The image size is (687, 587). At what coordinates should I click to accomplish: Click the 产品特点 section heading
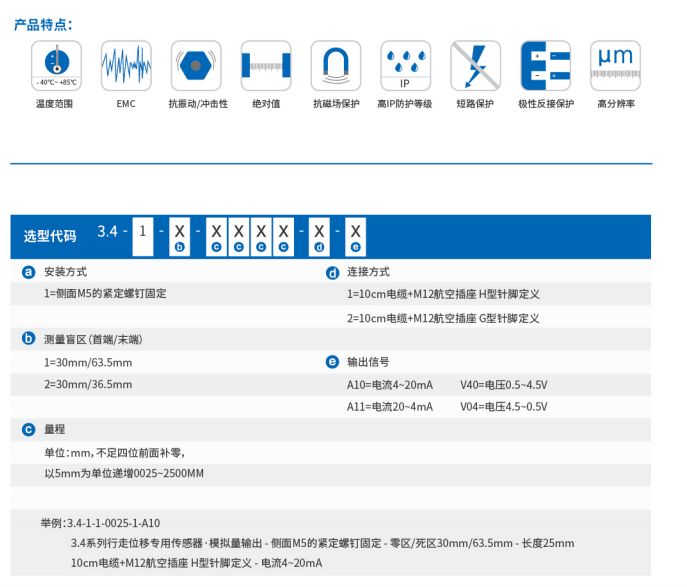tap(43, 24)
